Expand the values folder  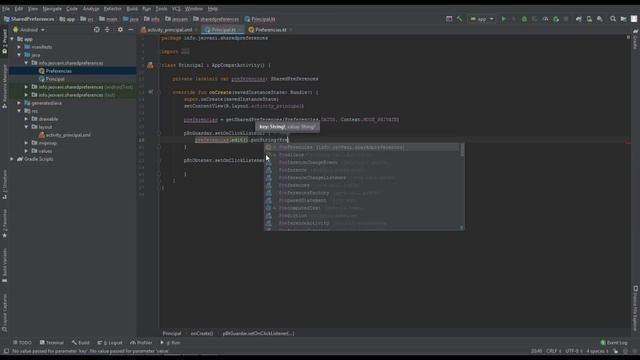tap(27, 151)
